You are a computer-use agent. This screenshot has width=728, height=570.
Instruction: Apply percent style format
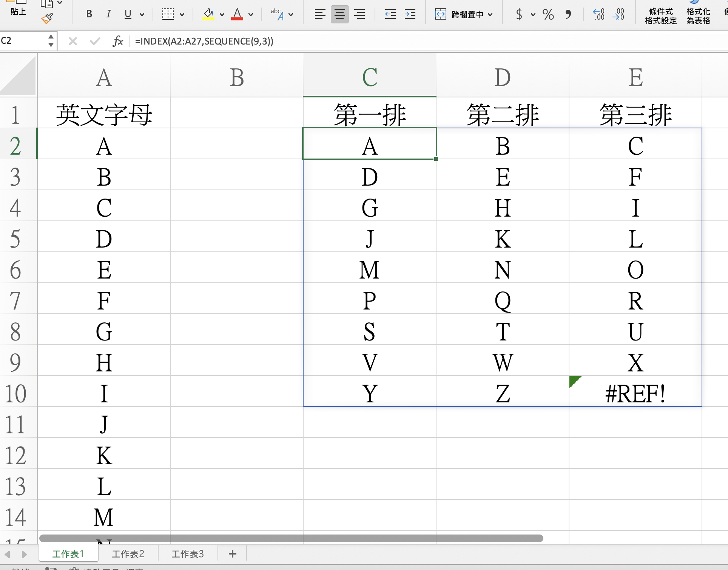tap(548, 14)
